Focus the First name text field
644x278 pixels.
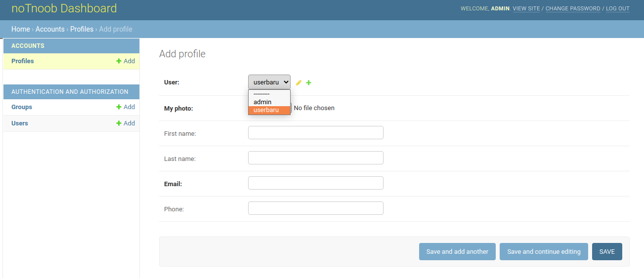pos(315,133)
